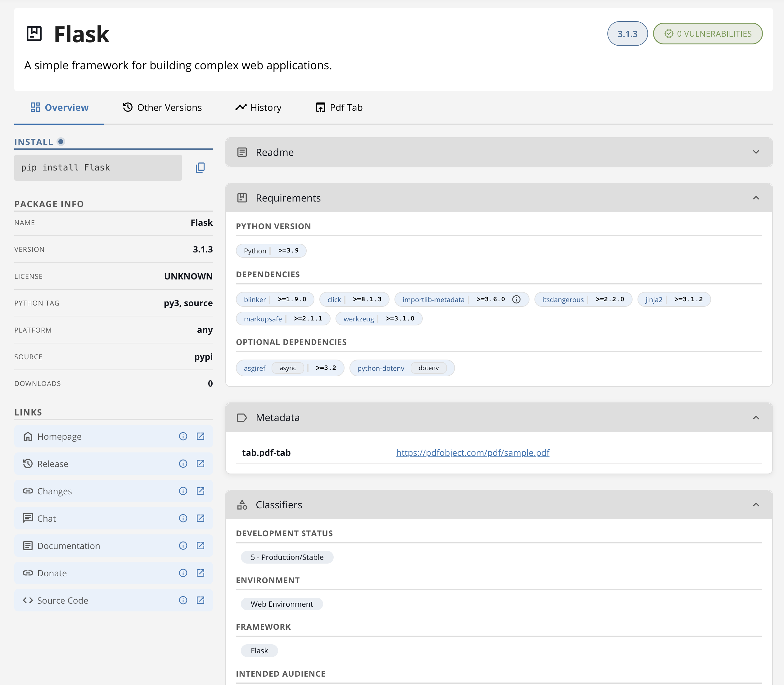Show info for the Homepage link
The height and width of the screenshot is (685, 784).
tap(183, 436)
